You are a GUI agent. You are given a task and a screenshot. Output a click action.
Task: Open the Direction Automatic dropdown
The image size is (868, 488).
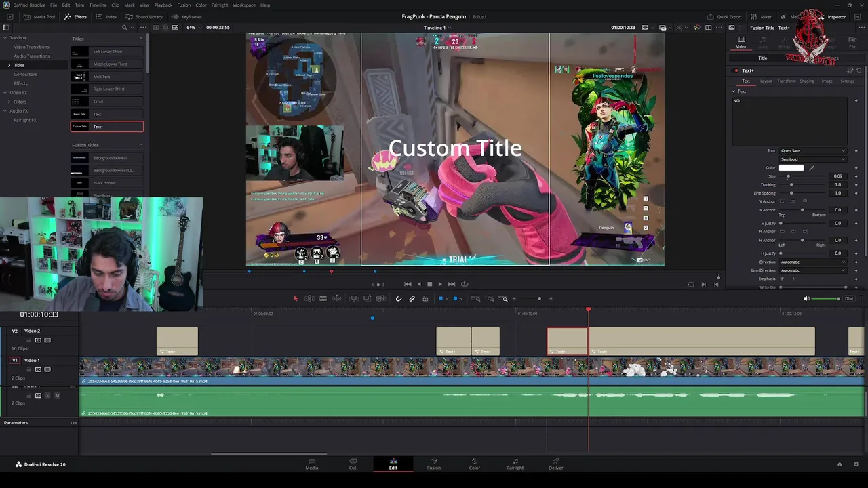pyautogui.click(x=812, y=262)
